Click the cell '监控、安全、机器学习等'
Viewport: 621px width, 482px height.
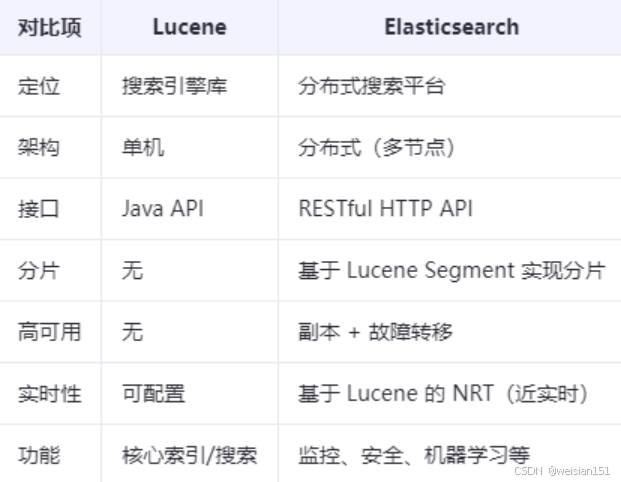pos(414,455)
